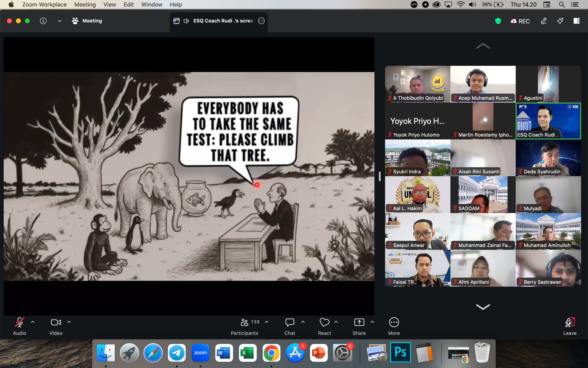Toggle the Video camera button
The width and height of the screenshot is (588, 368).
pyautogui.click(x=56, y=326)
